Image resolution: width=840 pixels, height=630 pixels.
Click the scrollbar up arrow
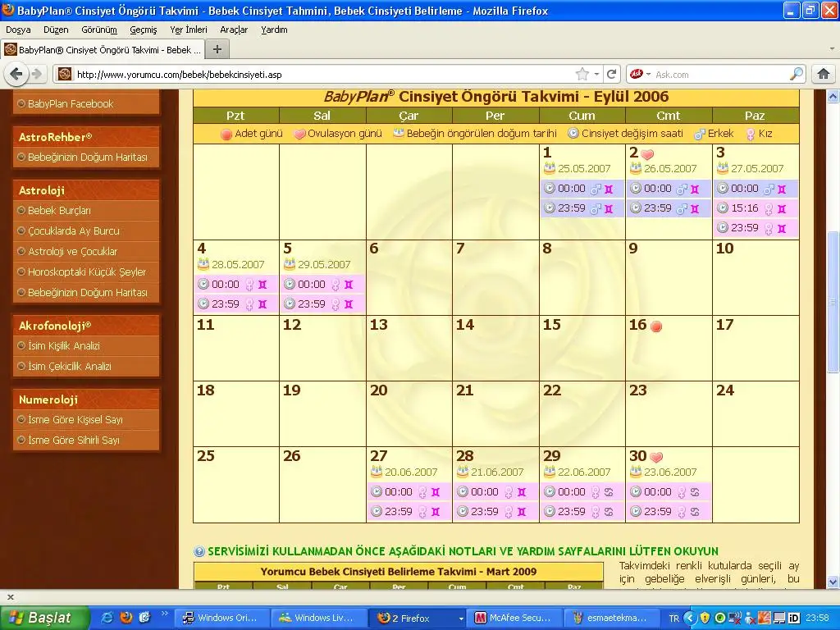point(833,97)
